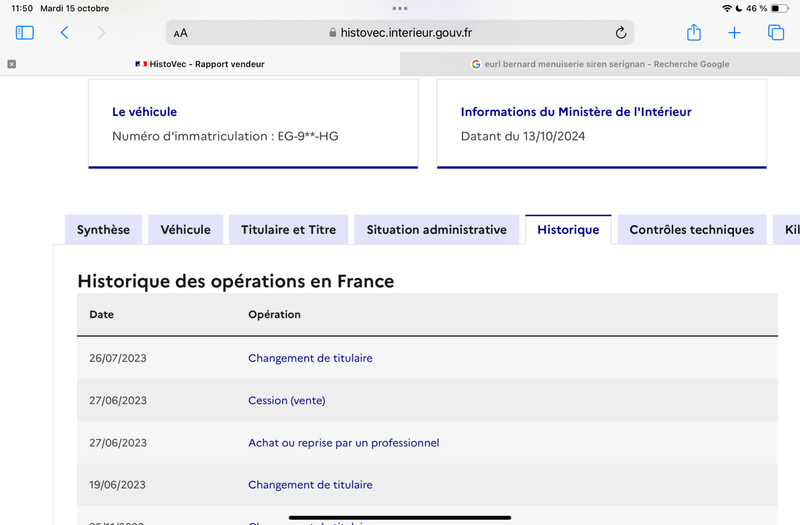This screenshot has height=525, width=800.
Task: Select the Historique tab
Action: [x=568, y=230]
